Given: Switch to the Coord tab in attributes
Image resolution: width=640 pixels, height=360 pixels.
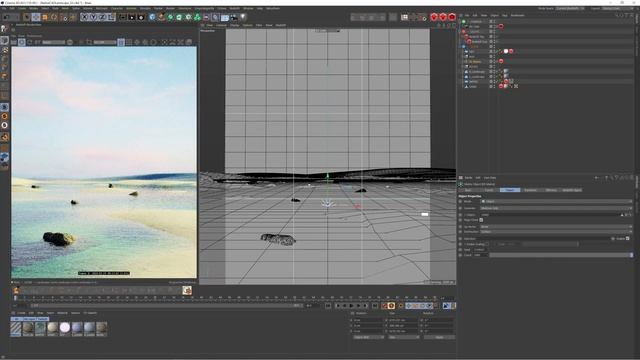Looking at the screenshot, I should 489,190.
